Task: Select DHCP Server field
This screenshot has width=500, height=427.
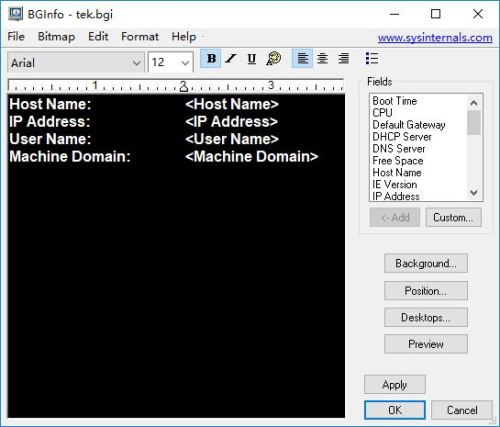Action: tap(402, 137)
